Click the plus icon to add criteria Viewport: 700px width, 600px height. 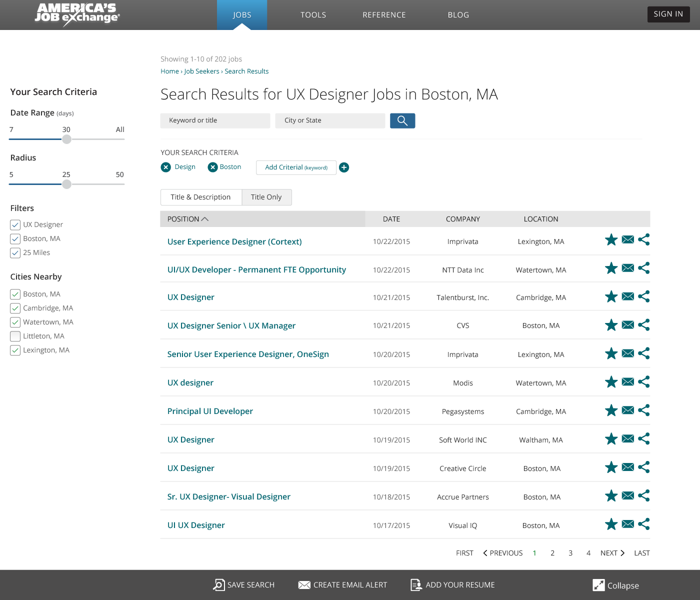tap(344, 167)
